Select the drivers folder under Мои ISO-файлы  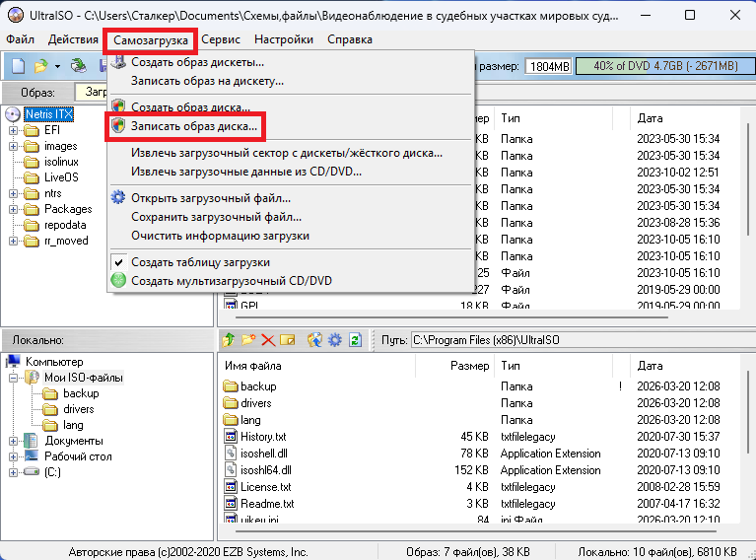(79, 409)
